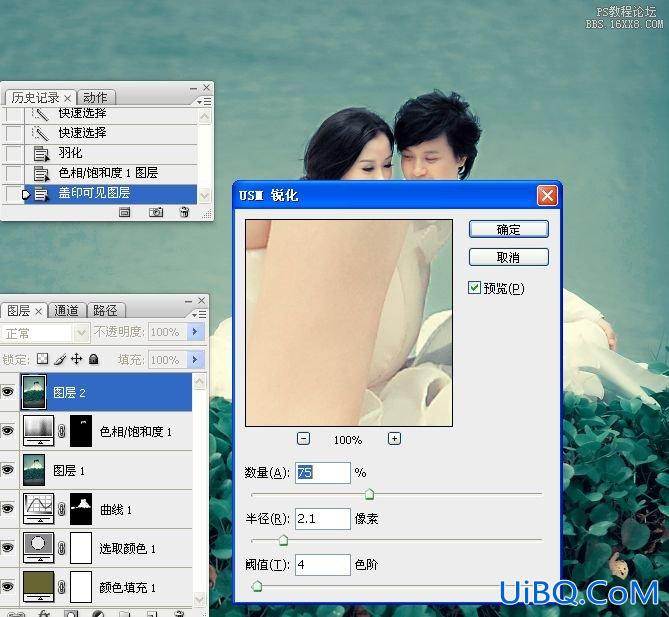
Task: Toggle the 预览(P) checkbox
Action: [x=474, y=288]
